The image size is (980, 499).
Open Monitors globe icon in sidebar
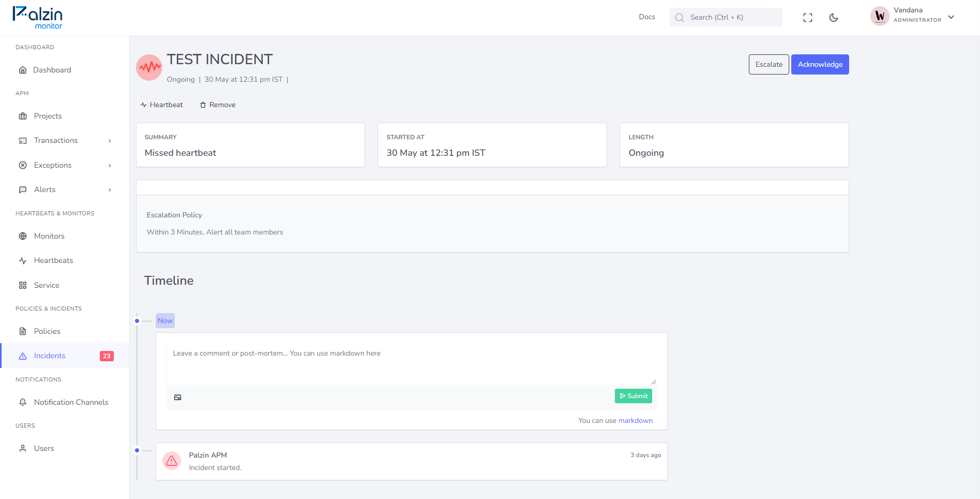[x=23, y=236]
